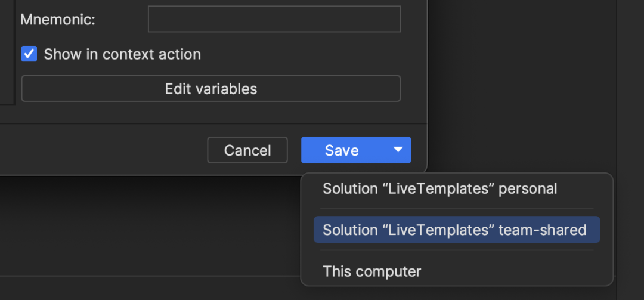The image size is (644, 300).
Task: Focus the Mnemonic text field
Action: pos(274,19)
